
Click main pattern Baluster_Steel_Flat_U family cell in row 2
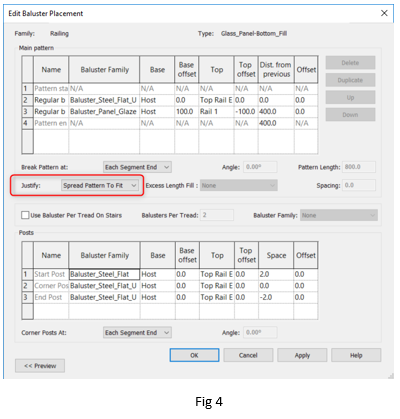[x=104, y=100]
